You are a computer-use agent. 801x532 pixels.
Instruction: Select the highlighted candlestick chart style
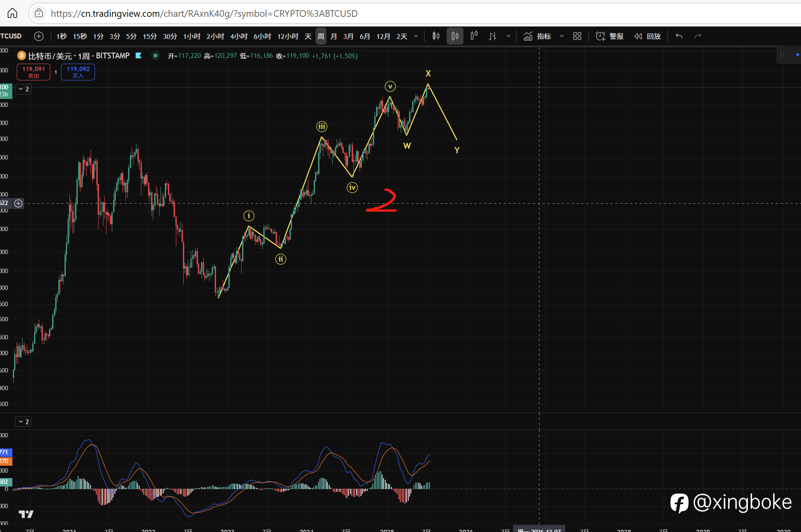[x=455, y=36]
